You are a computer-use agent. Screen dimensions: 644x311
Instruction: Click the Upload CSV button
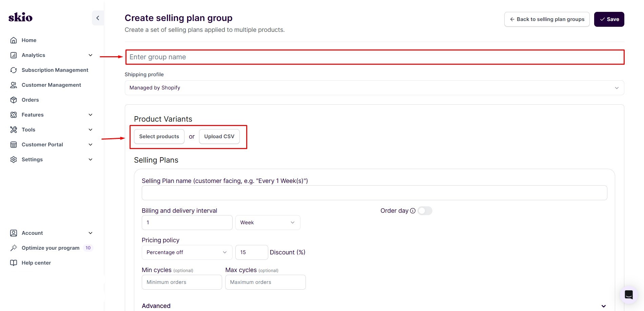click(219, 136)
